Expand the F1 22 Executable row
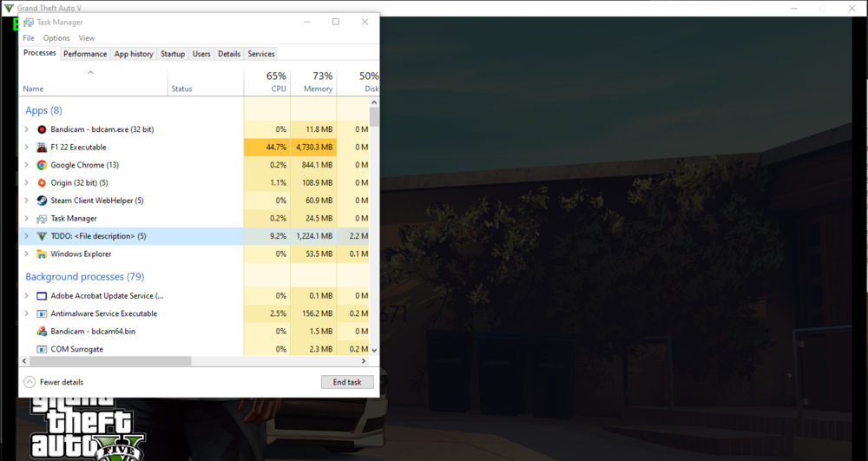Viewport: 868px width, 461px height. point(26,148)
